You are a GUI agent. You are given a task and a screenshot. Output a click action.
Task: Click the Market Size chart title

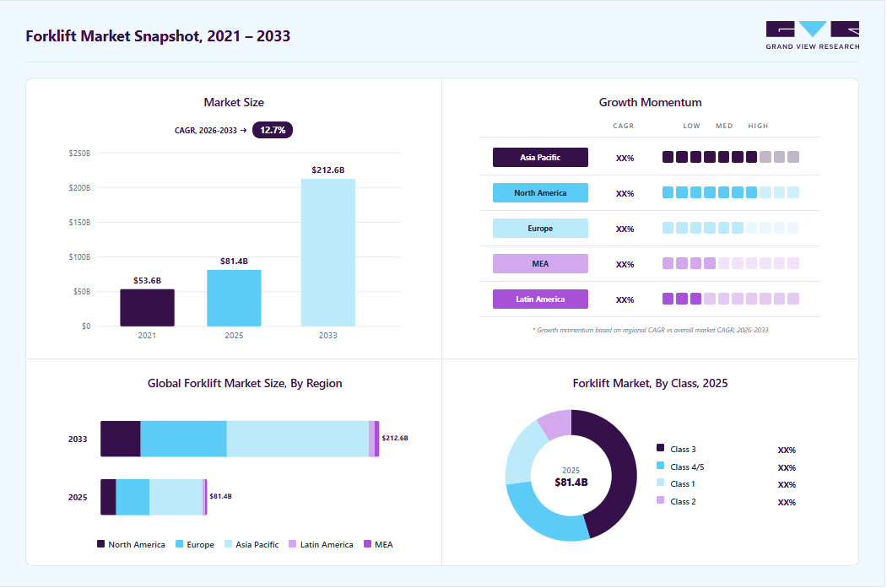234,102
